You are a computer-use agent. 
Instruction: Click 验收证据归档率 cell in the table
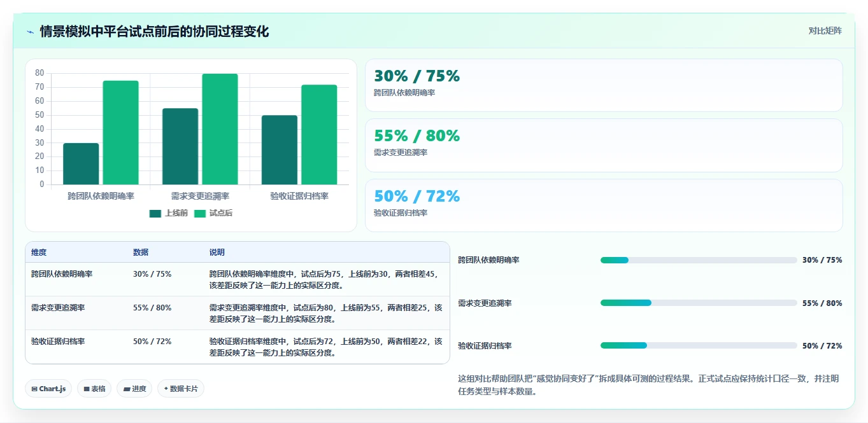pos(58,342)
